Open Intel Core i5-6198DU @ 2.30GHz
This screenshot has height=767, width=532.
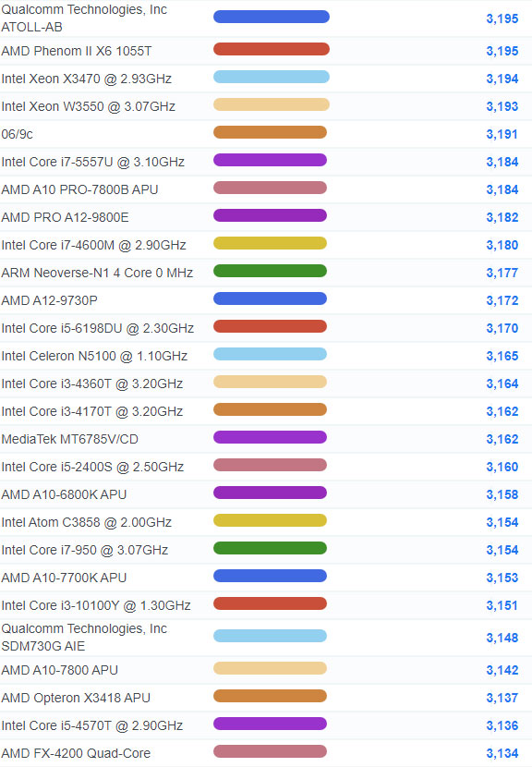(x=98, y=328)
